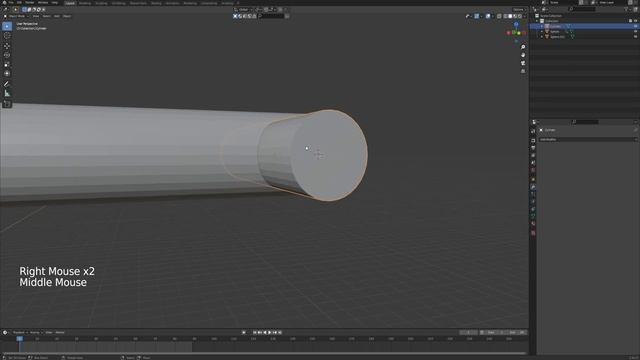
Task: Select the Add Cube tool
Action: 7,104
